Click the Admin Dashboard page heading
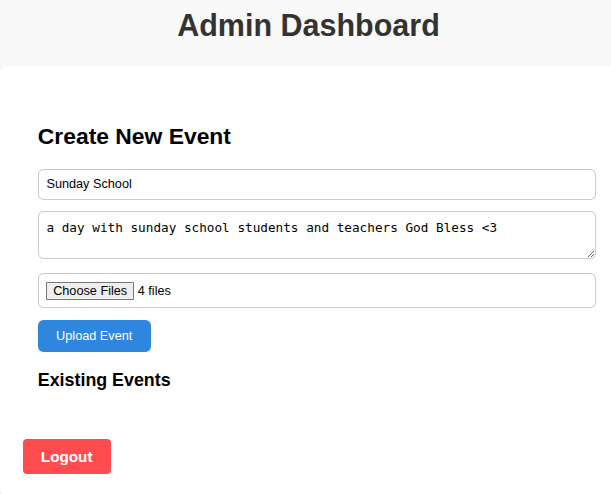 [x=308, y=26]
